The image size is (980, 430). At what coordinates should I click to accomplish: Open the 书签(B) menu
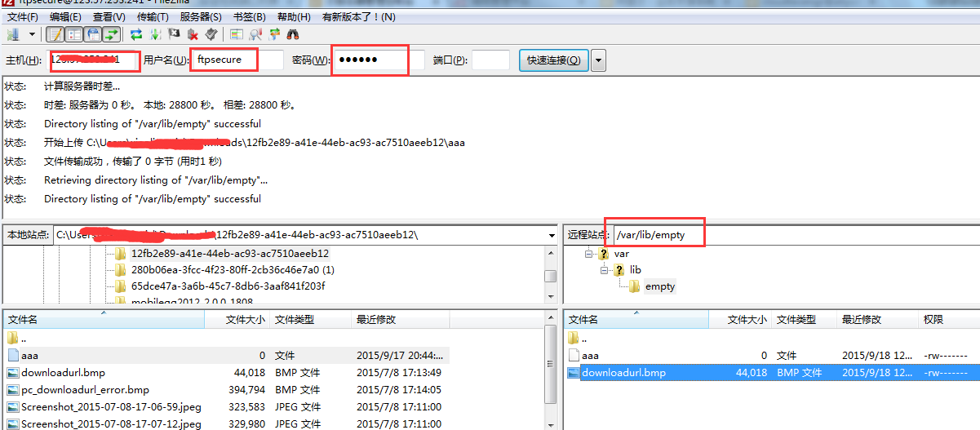coord(249,16)
